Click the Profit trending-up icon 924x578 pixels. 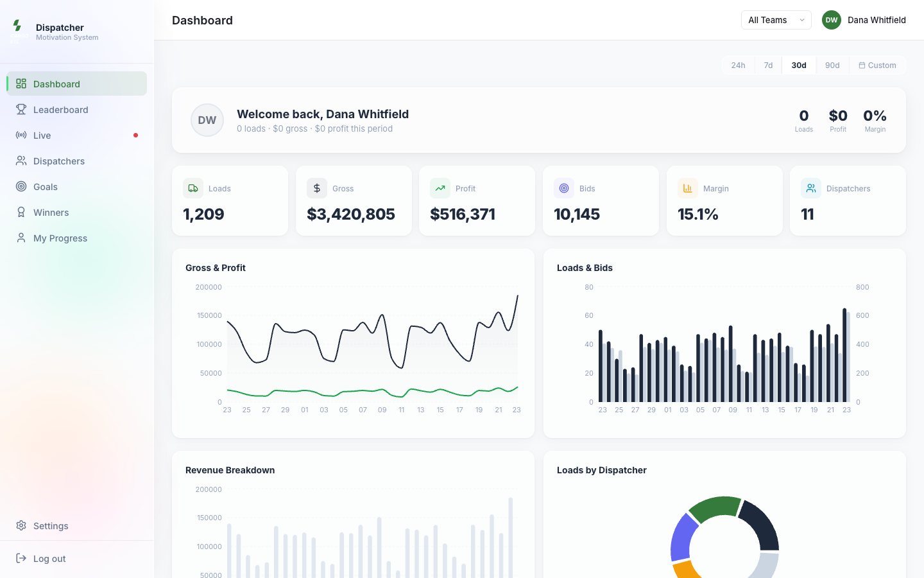point(440,188)
